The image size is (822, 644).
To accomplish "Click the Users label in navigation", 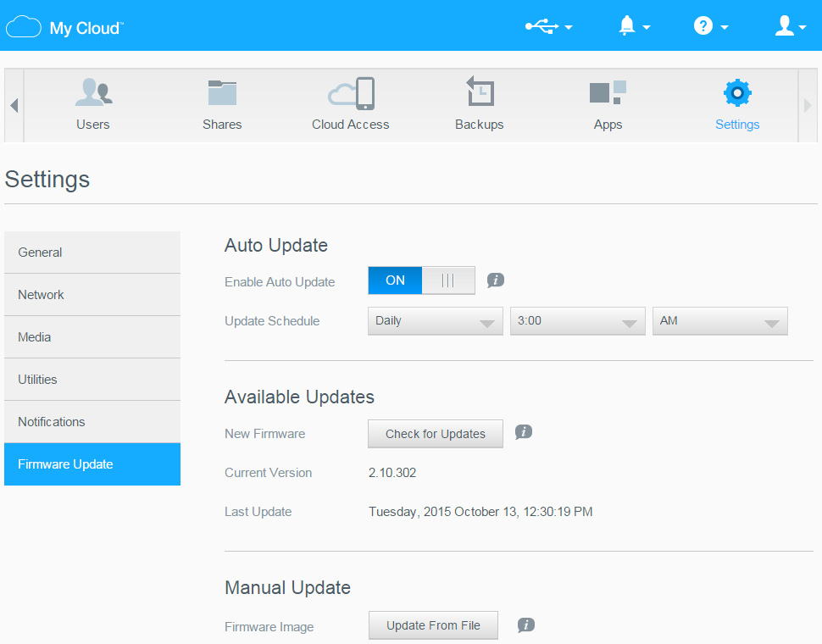I will (x=92, y=125).
